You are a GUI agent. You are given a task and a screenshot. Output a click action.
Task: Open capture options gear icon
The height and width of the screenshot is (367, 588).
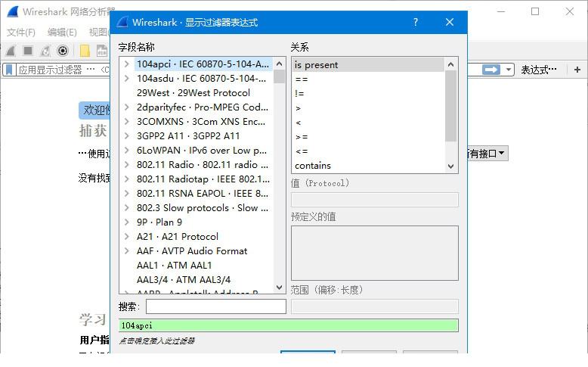(63, 51)
